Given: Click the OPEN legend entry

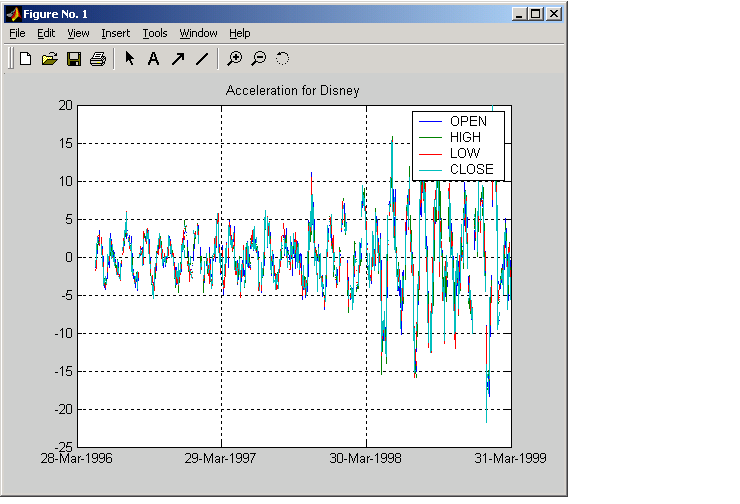Looking at the screenshot, I should (468, 122).
